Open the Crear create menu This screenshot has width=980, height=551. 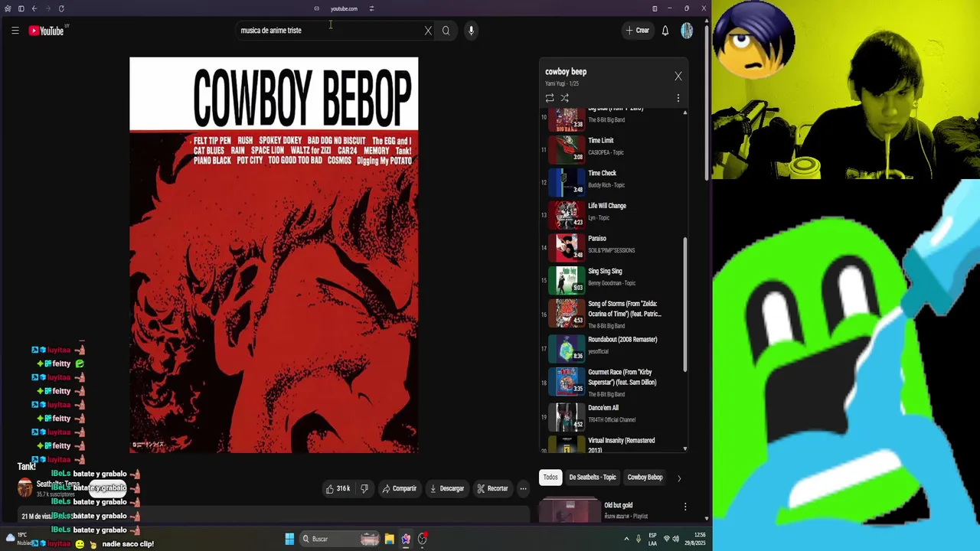coord(637,31)
